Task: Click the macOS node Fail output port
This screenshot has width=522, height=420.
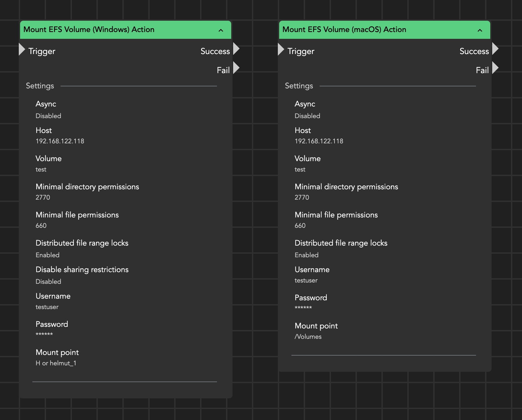Action: coord(495,68)
